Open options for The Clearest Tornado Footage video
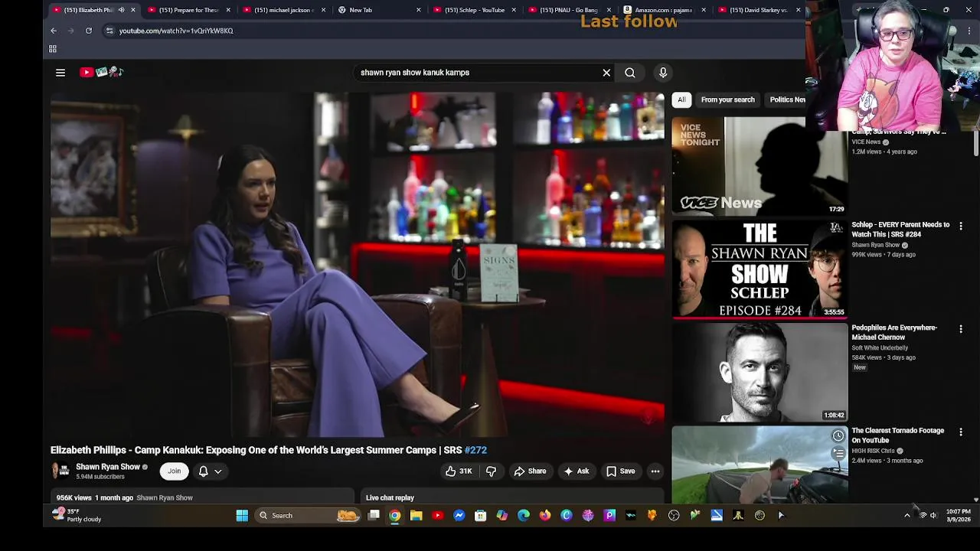The width and height of the screenshot is (980, 551). point(961,432)
